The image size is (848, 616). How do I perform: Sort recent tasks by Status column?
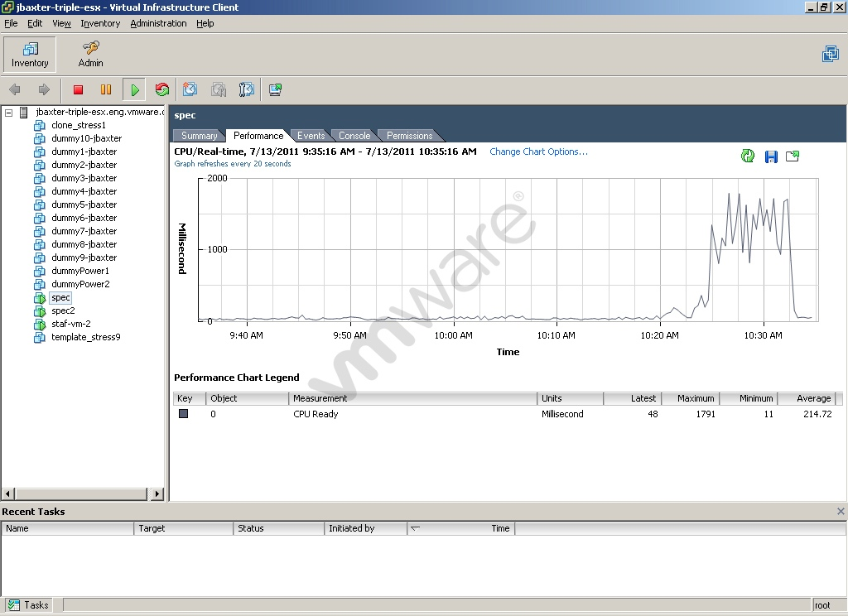click(278, 528)
